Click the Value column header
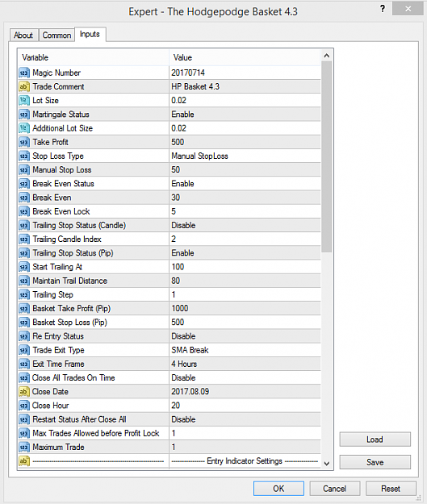This screenshot has width=427, height=504. [245, 57]
